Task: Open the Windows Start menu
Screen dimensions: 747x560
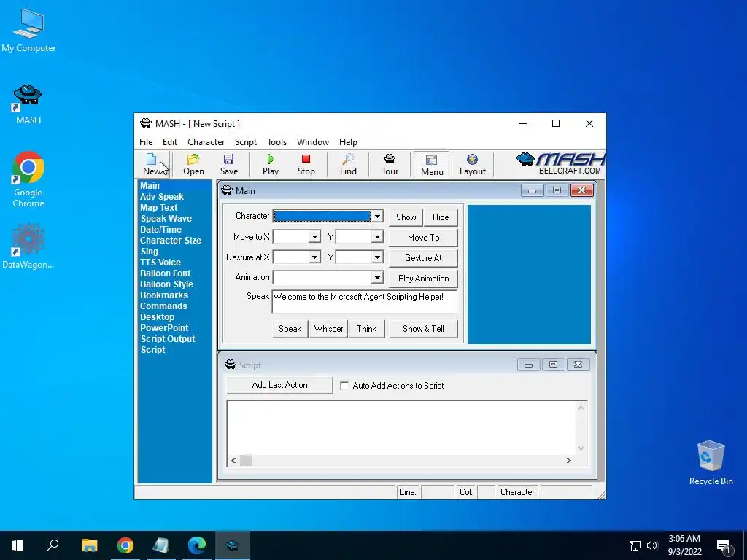Action: point(18,545)
